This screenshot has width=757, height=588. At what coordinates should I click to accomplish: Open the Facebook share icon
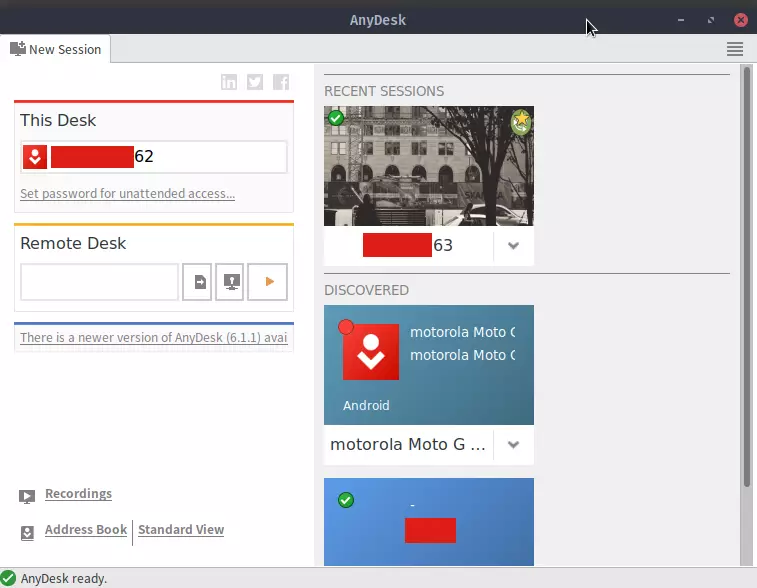pyautogui.click(x=281, y=82)
